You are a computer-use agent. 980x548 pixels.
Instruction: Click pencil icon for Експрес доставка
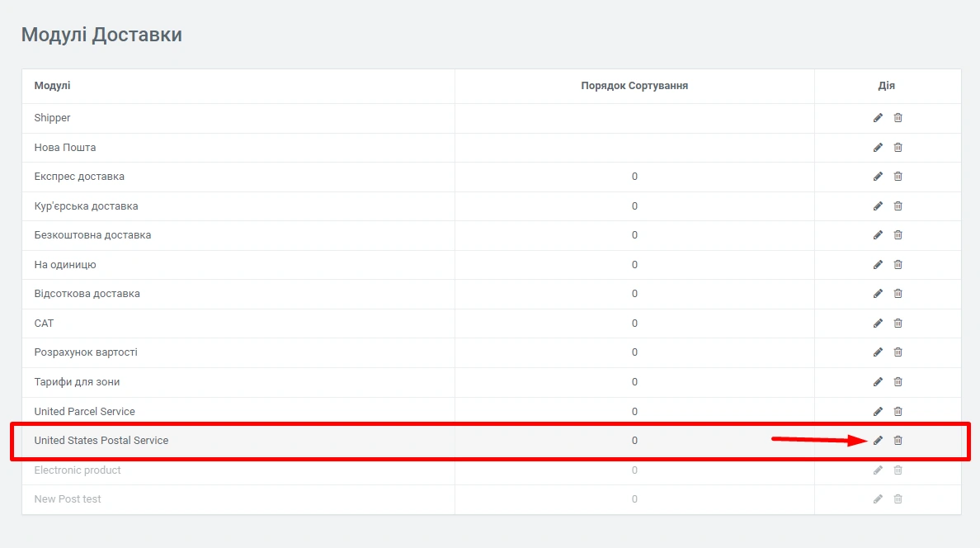[878, 177]
